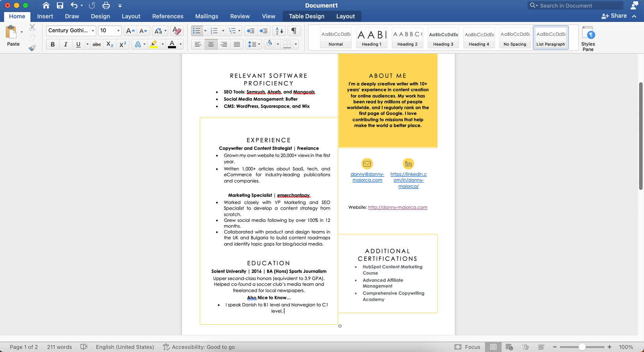644x352 pixels.
Task: Expand bullet list style options
Action: pyautogui.click(x=205, y=31)
